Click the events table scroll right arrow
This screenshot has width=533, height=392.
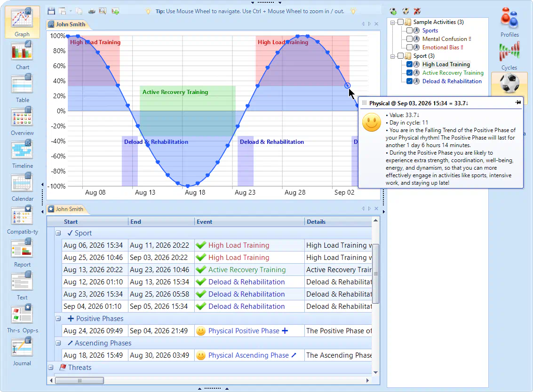(367, 380)
